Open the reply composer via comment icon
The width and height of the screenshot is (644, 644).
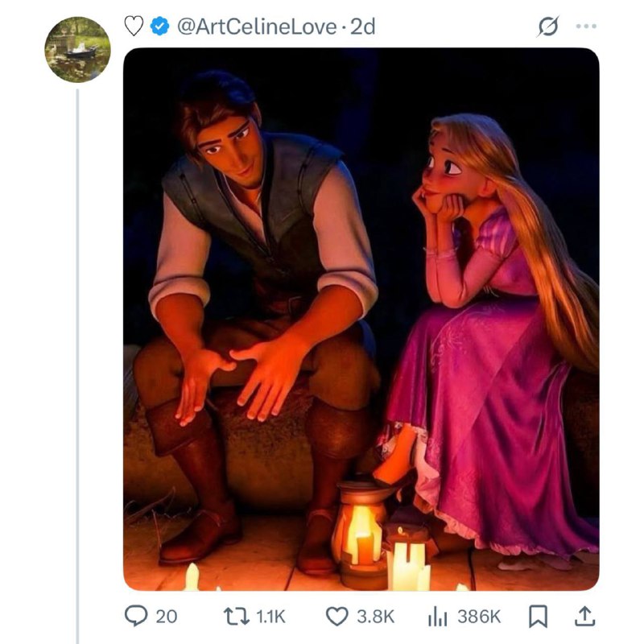tap(136, 617)
